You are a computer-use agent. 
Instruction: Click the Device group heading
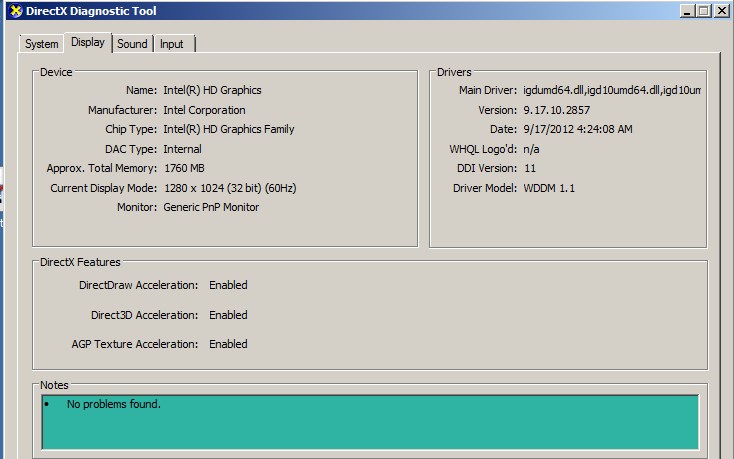pos(56,72)
